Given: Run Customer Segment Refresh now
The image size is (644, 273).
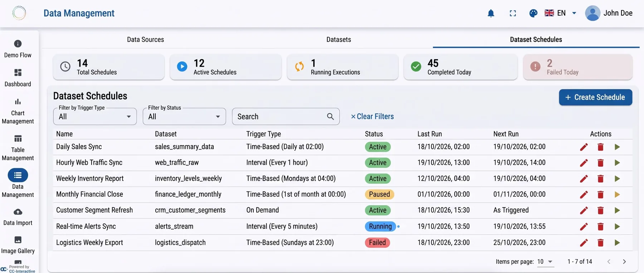Looking at the screenshot, I should coord(617,210).
